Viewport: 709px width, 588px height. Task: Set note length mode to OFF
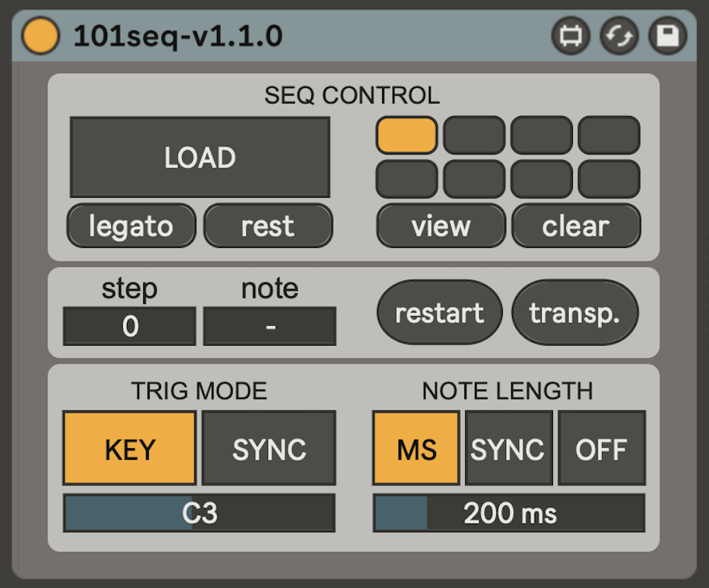coord(601,448)
